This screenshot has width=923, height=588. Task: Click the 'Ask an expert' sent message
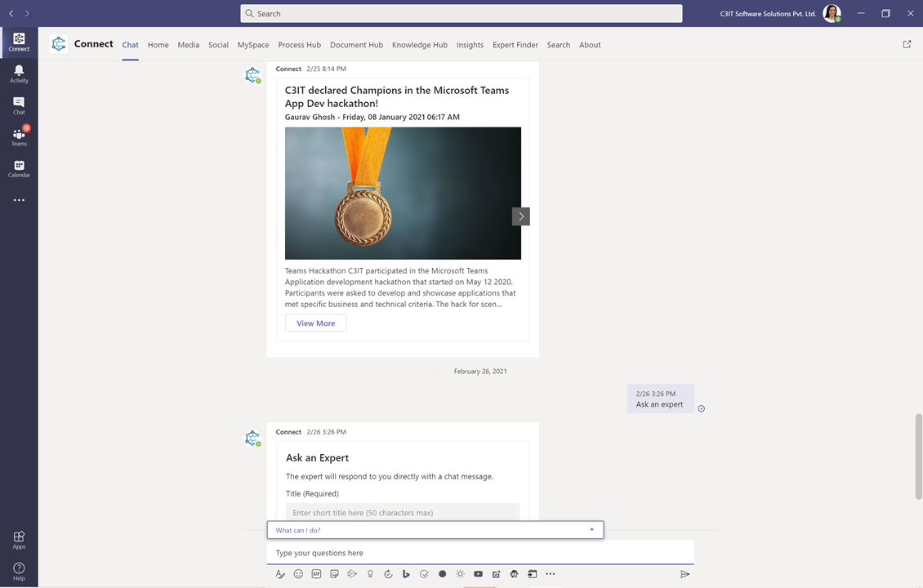(x=661, y=399)
